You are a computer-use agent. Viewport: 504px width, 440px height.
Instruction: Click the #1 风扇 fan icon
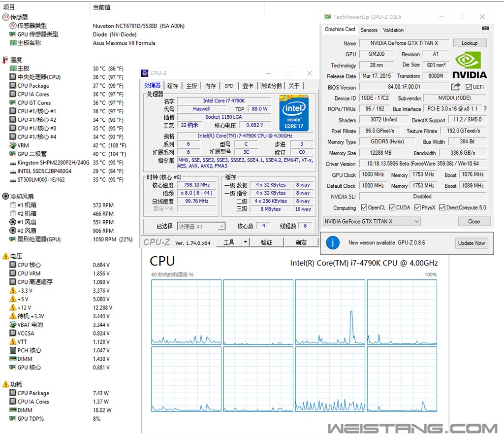(x=13, y=222)
